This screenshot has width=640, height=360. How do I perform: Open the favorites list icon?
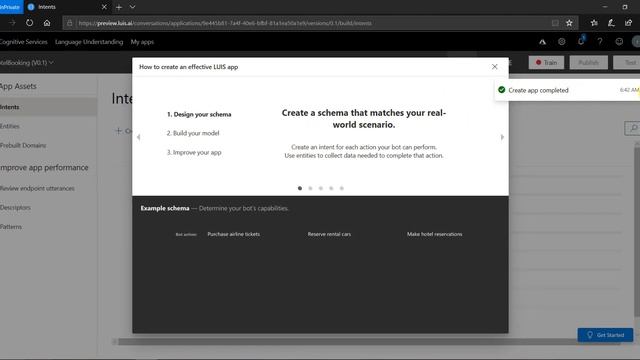594,23
